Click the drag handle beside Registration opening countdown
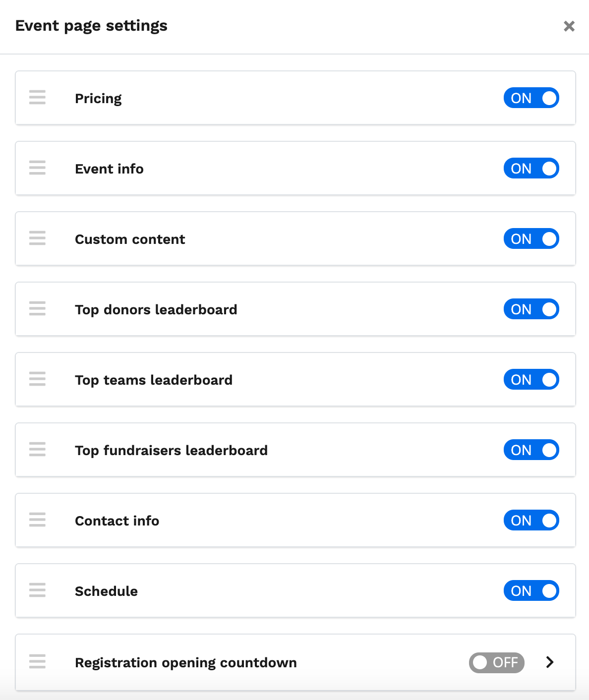The image size is (589, 700). click(x=37, y=662)
